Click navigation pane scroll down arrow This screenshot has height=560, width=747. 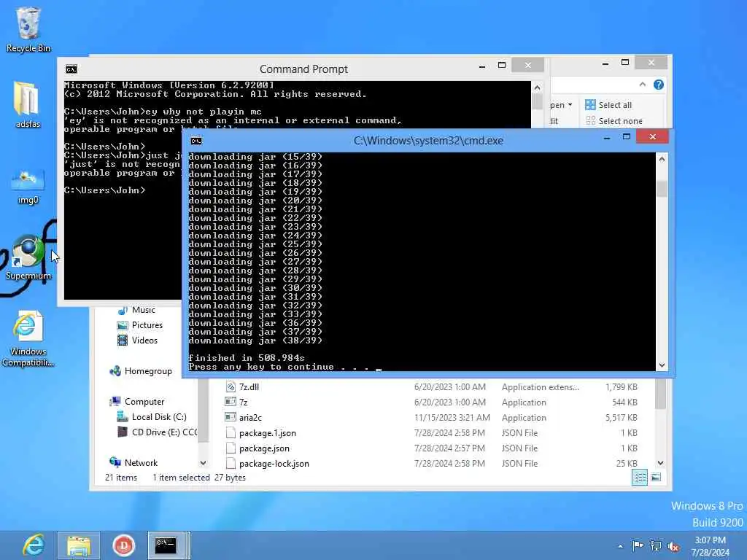pyautogui.click(x=203, y=463)
